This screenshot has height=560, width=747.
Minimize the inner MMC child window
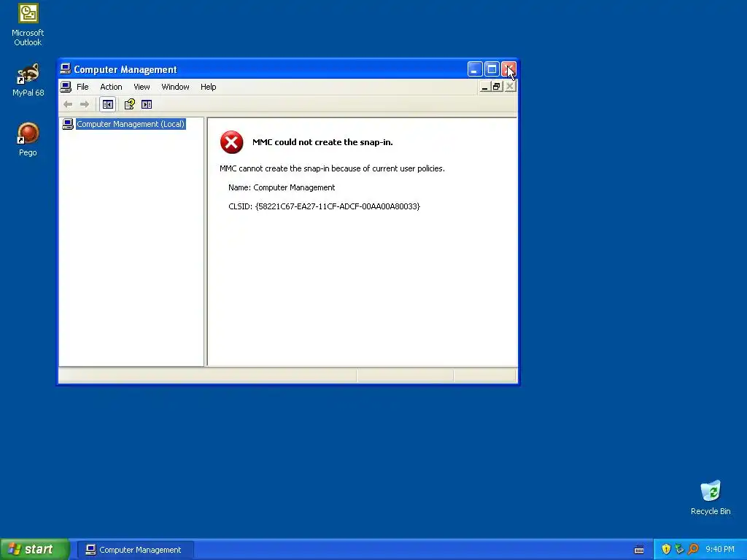click(484, 86)
